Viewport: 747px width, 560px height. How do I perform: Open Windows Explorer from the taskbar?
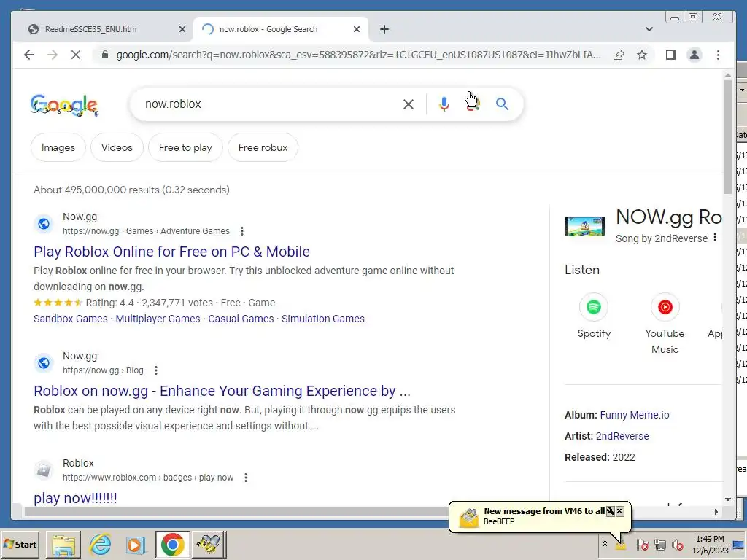pos(63,544)
